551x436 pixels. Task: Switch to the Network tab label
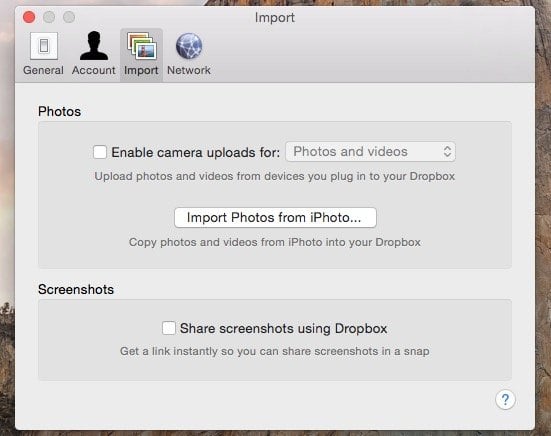189,70
